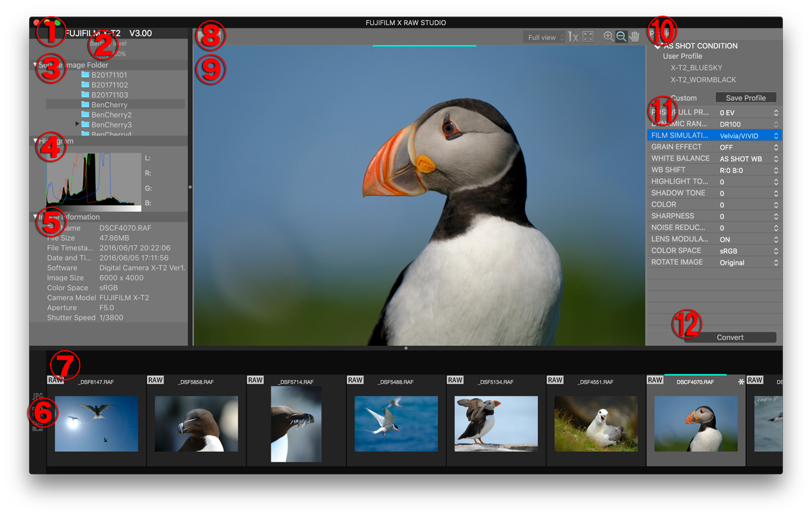This screenshot has width=812, height=516.
Task: Collapse the Histogram section
Action: tap(36, 141)
